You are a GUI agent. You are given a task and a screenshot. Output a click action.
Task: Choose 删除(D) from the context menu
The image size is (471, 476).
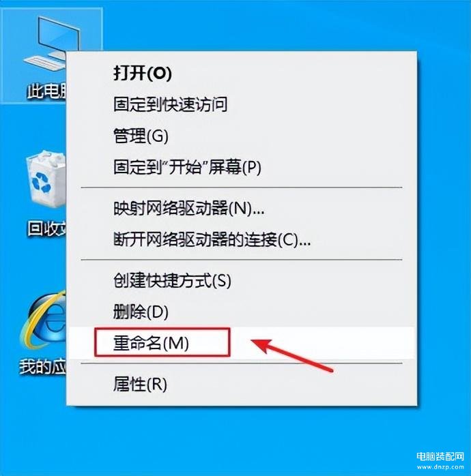click(141, 312)
